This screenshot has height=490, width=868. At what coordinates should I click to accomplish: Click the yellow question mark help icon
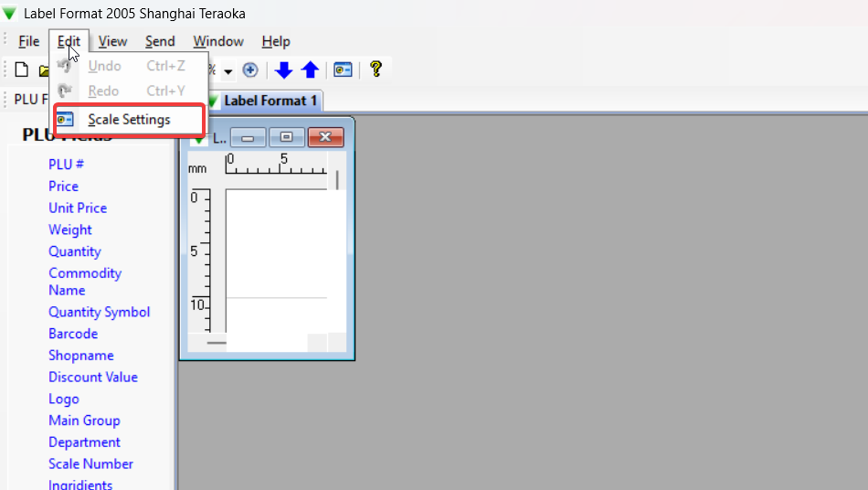(375, 69)
